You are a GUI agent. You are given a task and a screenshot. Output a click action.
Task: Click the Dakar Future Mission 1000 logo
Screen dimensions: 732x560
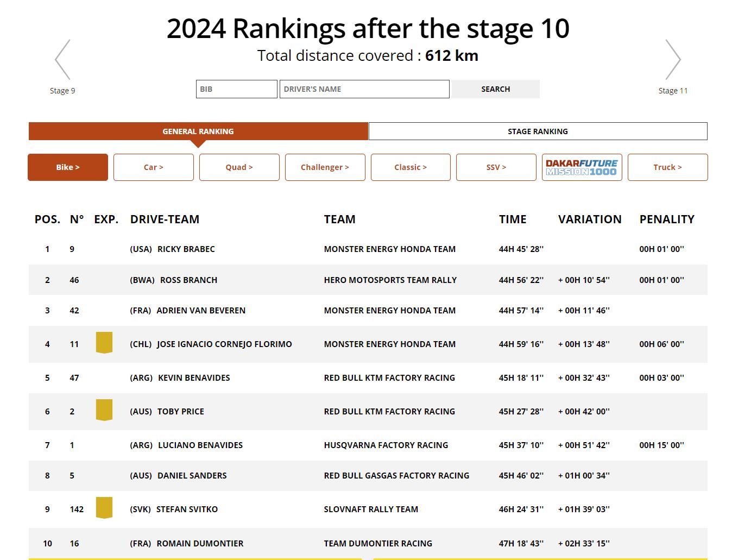point(582,167)
